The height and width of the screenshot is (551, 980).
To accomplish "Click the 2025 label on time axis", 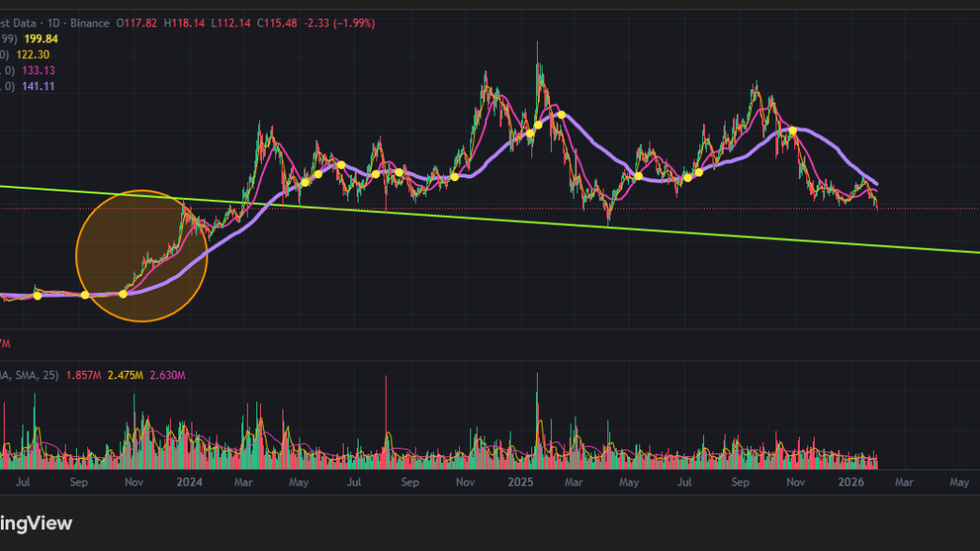I will [519, 482].
